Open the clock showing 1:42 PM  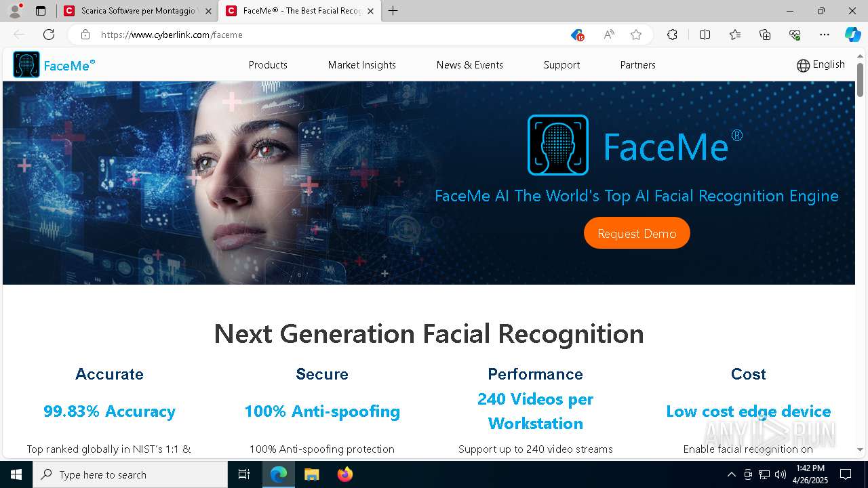point(810,474)
